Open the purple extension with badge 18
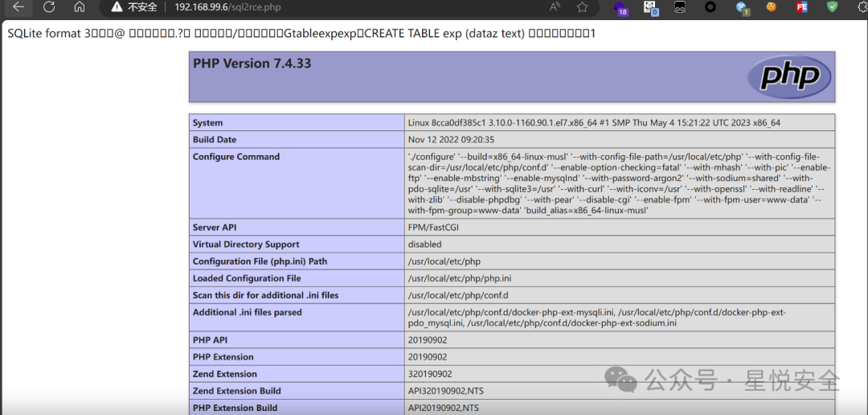The height and width of the screenshot is (415, 868). (x=621, y=8)
